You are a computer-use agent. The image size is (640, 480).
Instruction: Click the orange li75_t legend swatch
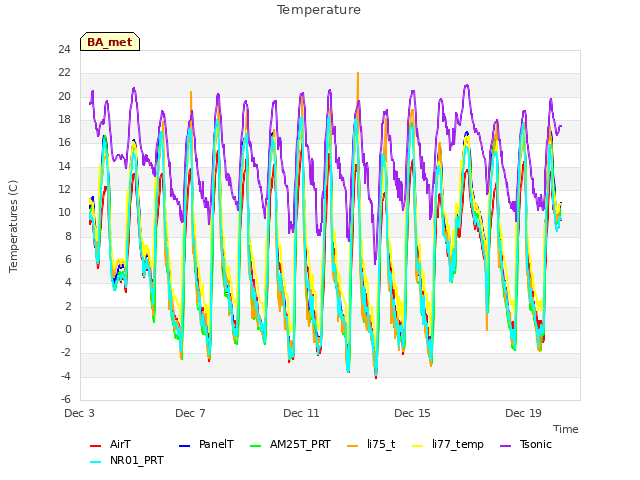pos(352,446)
